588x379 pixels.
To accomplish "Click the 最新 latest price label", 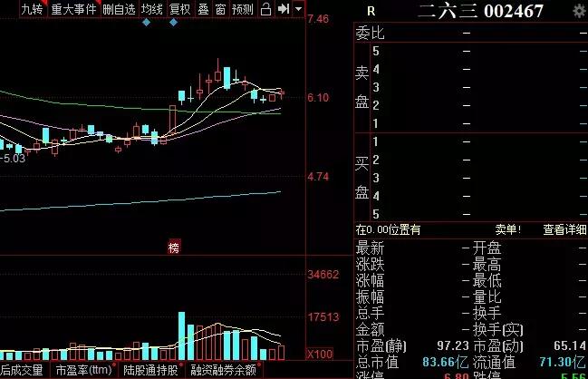I will tap(370, 248).
